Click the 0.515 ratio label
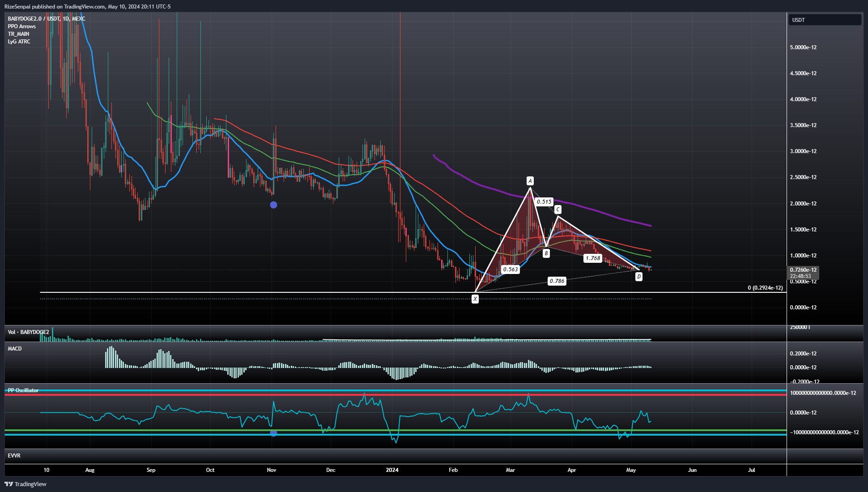 click(x=544, y=202)
